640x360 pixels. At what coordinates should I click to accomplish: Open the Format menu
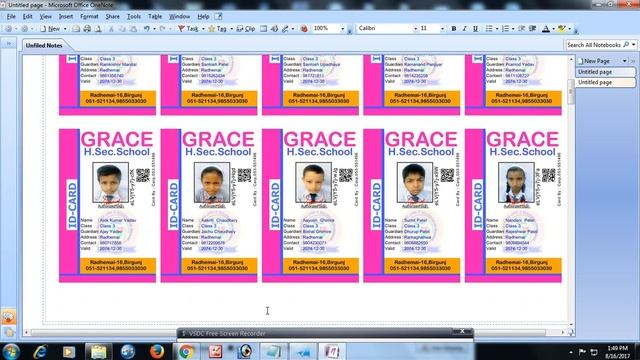tap(89, 17)
